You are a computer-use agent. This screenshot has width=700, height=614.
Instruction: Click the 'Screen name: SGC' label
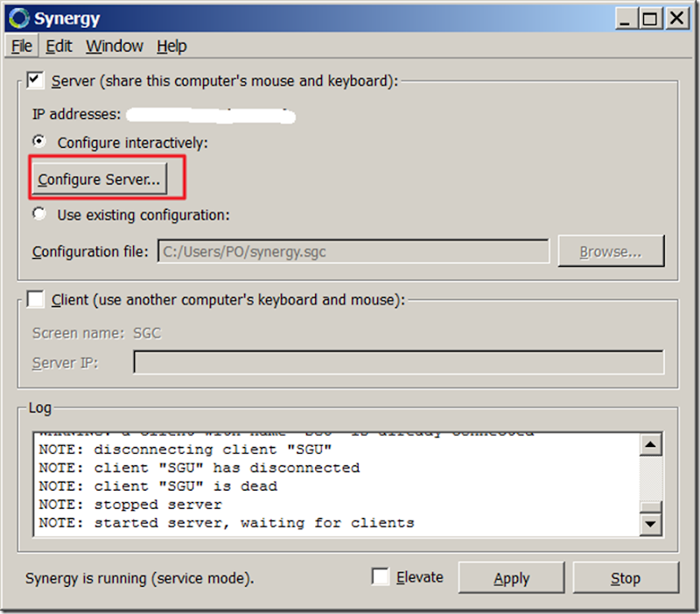[96, 333]
